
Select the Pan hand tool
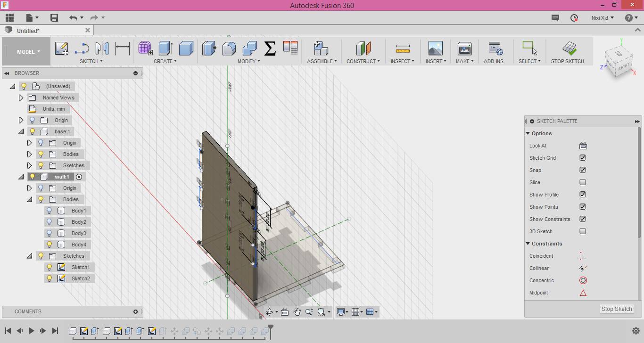coord(297,312)
